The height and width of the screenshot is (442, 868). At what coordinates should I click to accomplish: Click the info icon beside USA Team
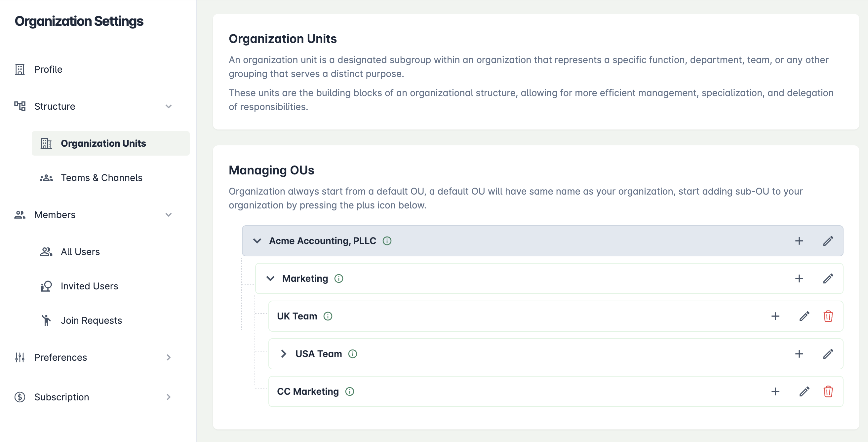(352, 354)
